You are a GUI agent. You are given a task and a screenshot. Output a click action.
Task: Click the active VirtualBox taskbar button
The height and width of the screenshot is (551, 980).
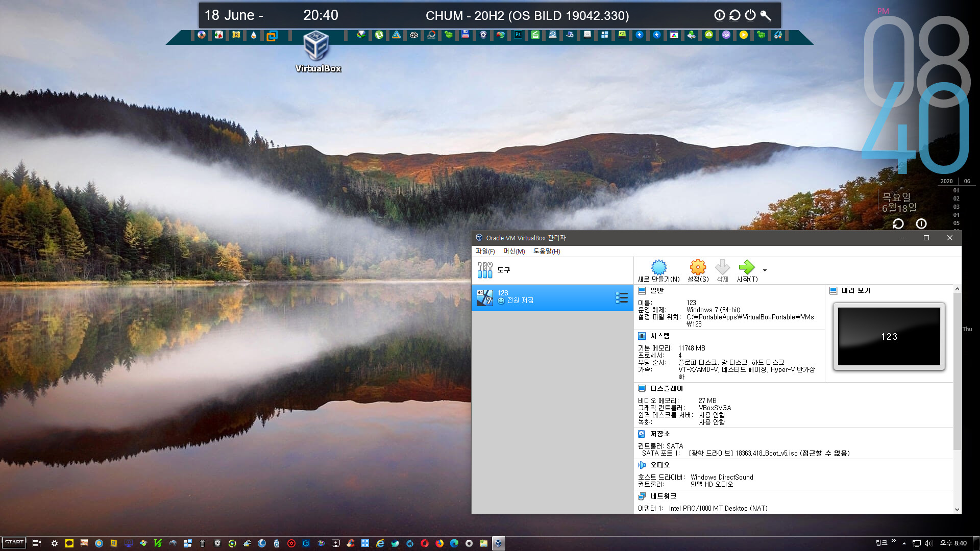(498, 543)
